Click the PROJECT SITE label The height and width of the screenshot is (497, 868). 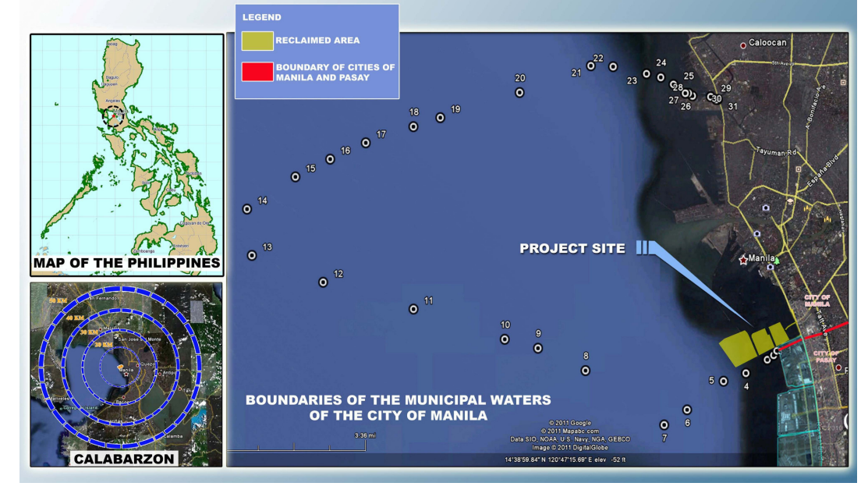[574, 249]
